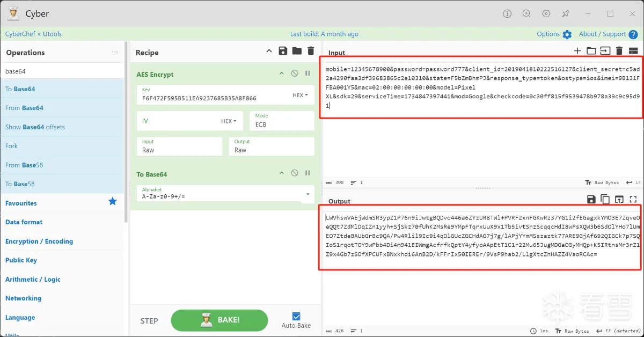Pin the window with the pin icon
The width and height of the screenshot is (644, 337).
coord(566,14)
